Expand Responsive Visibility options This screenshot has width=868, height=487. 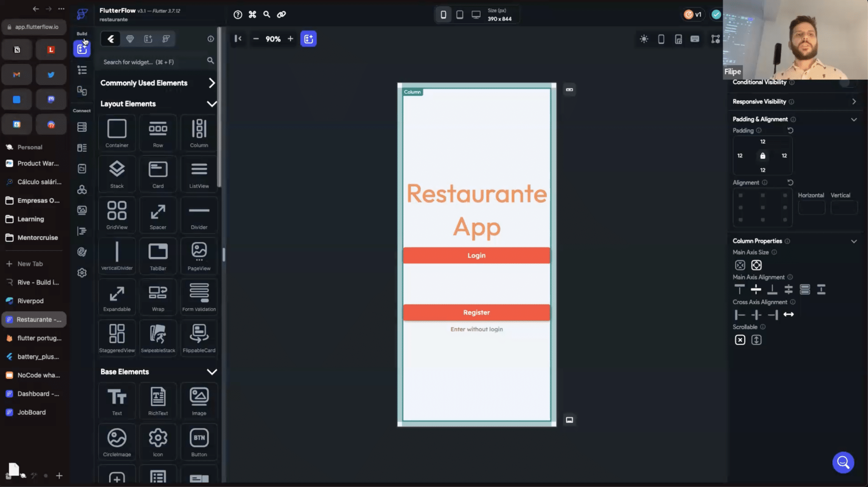pyautogui.click(x=854, y=102)
